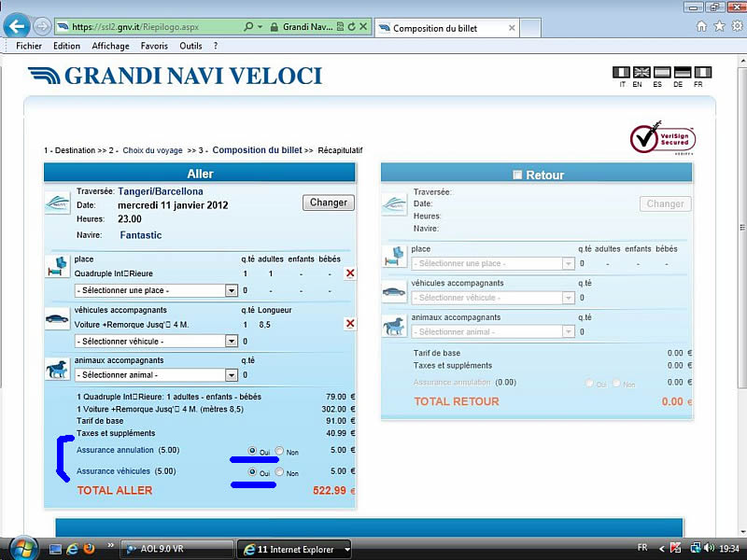This screenshot has height=560, width=747.
Task: Switch site language to English flag
Action: point(641,72)
